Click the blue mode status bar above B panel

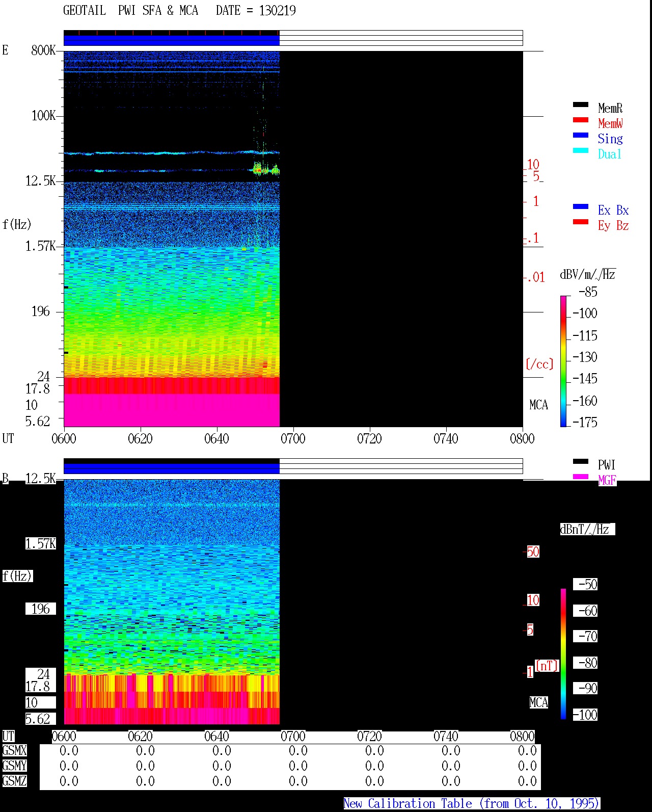point(172,468)
